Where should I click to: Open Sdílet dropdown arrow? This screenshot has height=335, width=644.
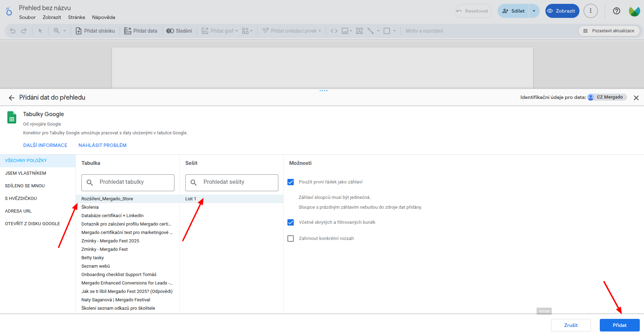tap(534, 11)
